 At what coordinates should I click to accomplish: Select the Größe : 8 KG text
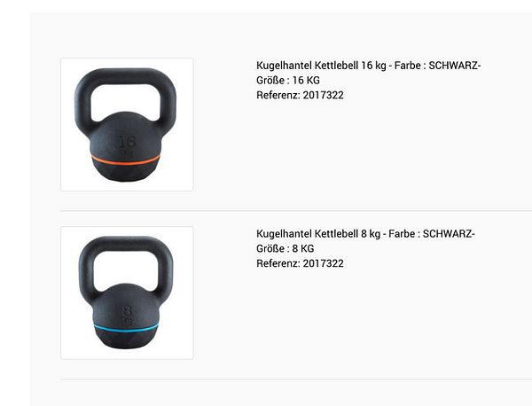pyautogui.click(x=285, y=248)
